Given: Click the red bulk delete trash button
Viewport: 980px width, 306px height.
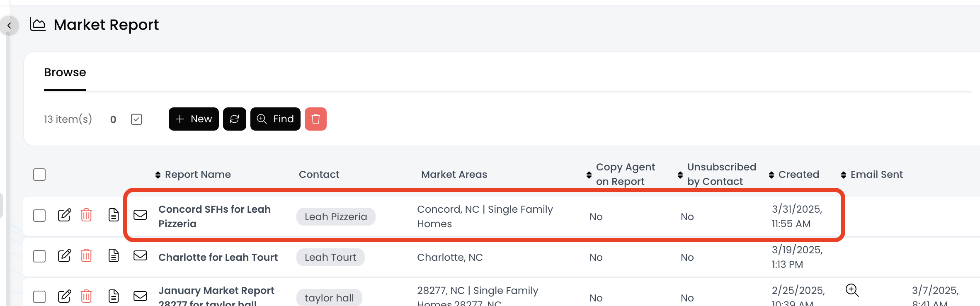Looking at the screenshot, I should point(315,119).
